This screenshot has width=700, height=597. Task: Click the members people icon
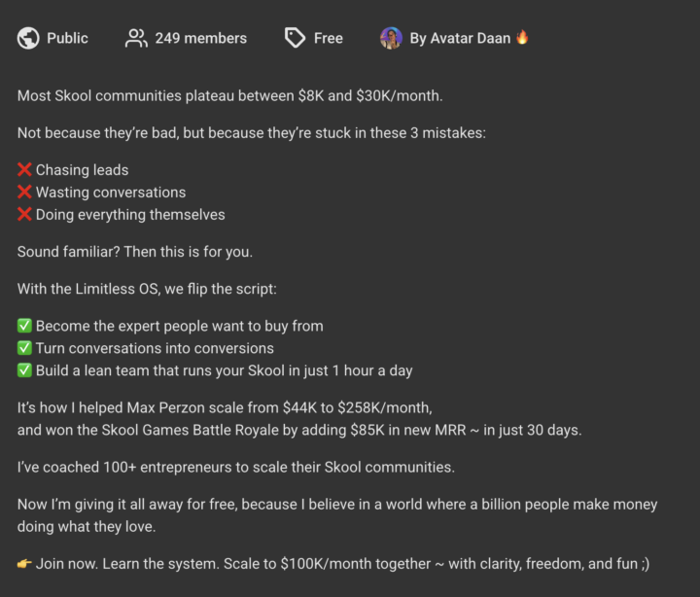(x=136, y=38)
